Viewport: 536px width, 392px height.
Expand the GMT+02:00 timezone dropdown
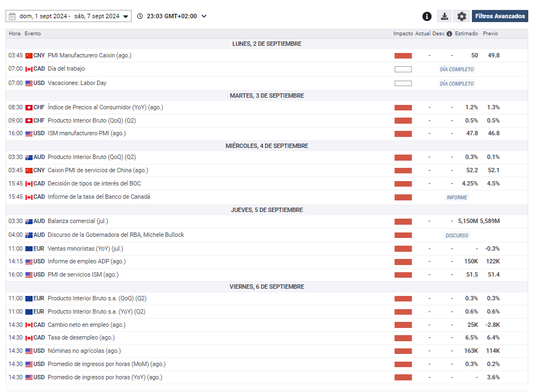204,16
